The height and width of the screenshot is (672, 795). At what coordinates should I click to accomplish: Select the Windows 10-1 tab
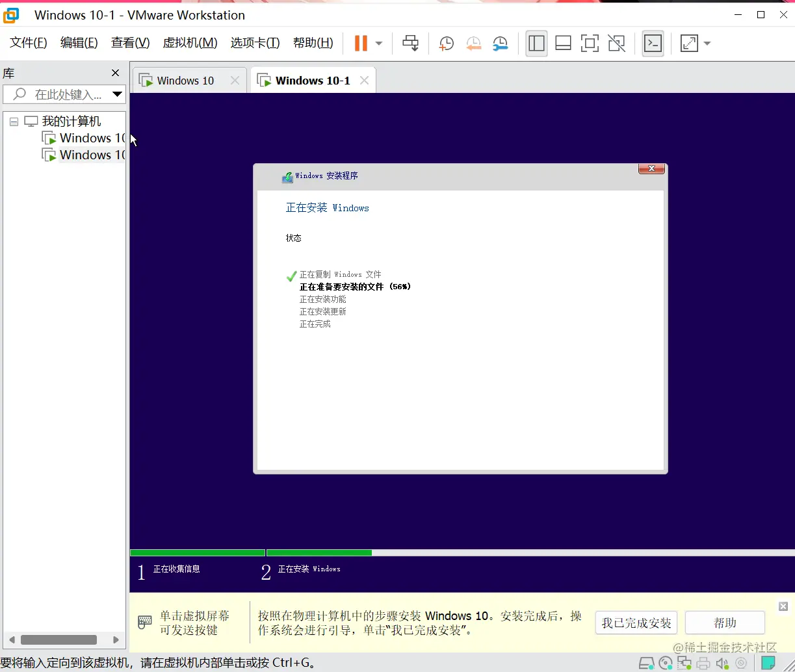pyautogui.click(x=312, y=81)
